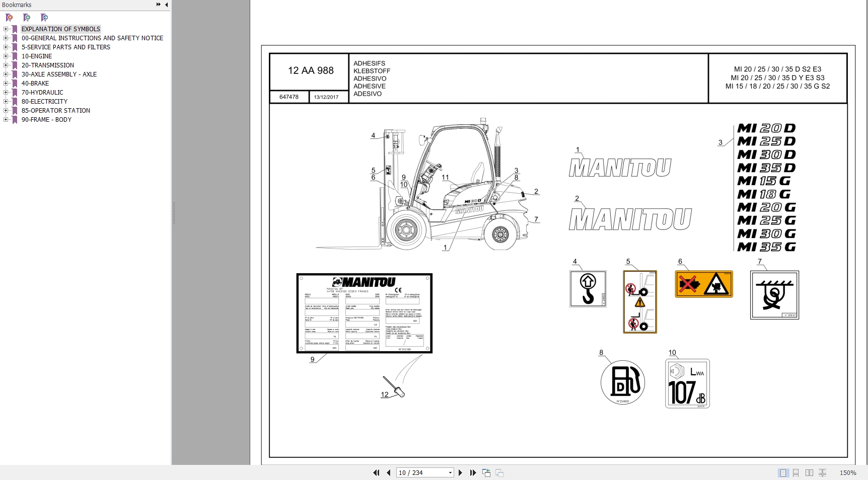
Task: Click the Bookmarks panel title
Action: coord(17,5)
